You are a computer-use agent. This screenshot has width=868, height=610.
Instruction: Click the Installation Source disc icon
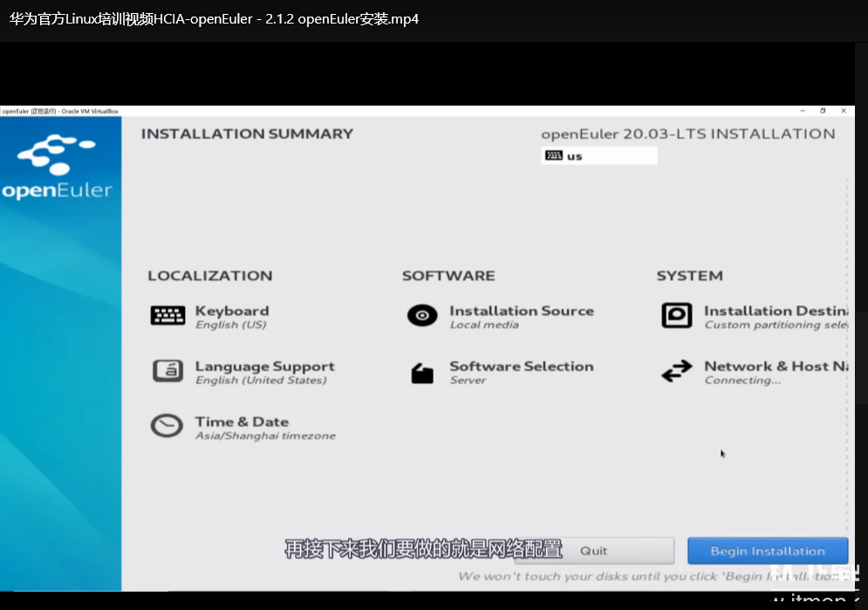click(x=422, y=316)
